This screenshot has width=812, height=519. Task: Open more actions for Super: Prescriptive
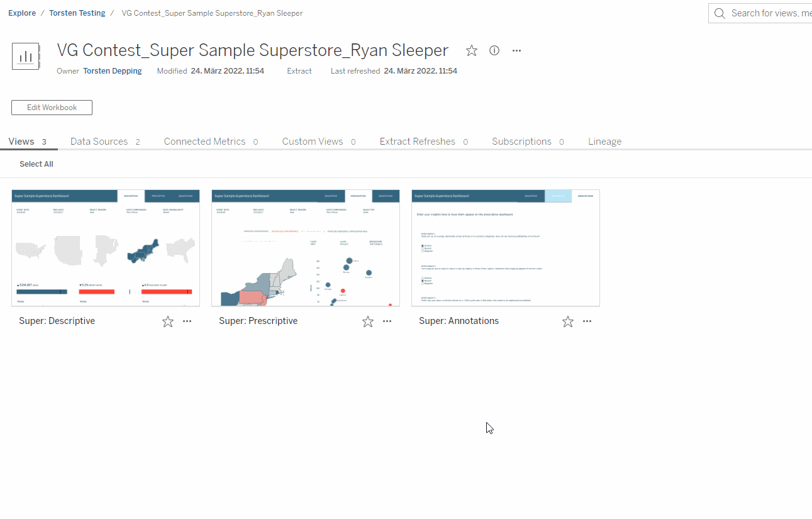(x=387, y=321)
